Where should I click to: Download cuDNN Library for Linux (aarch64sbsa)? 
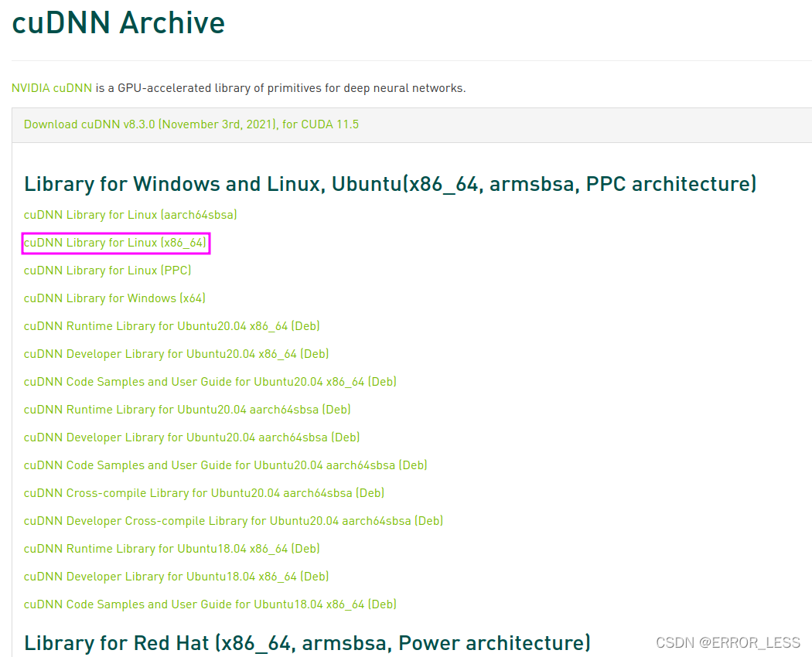131,215
